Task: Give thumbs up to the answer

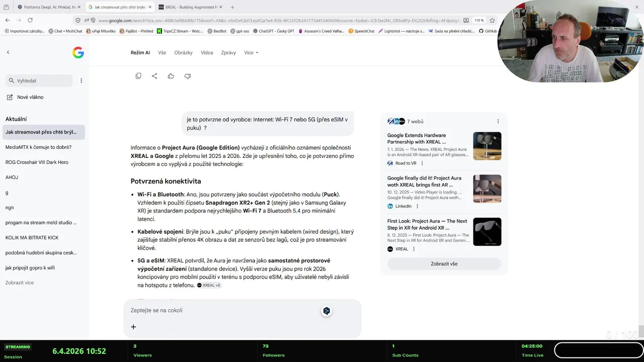Action: tap(171, 76)
